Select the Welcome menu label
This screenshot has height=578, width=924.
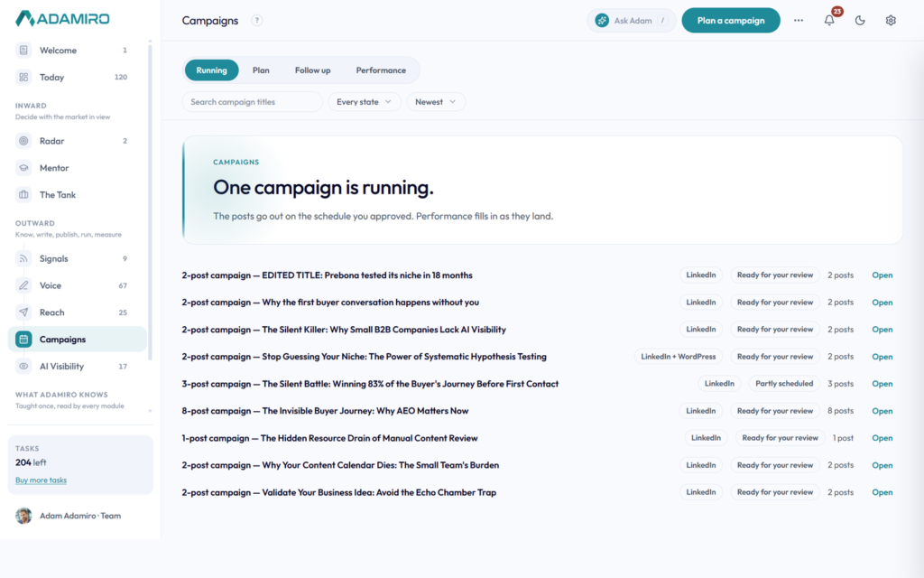(x=58, y=51)
